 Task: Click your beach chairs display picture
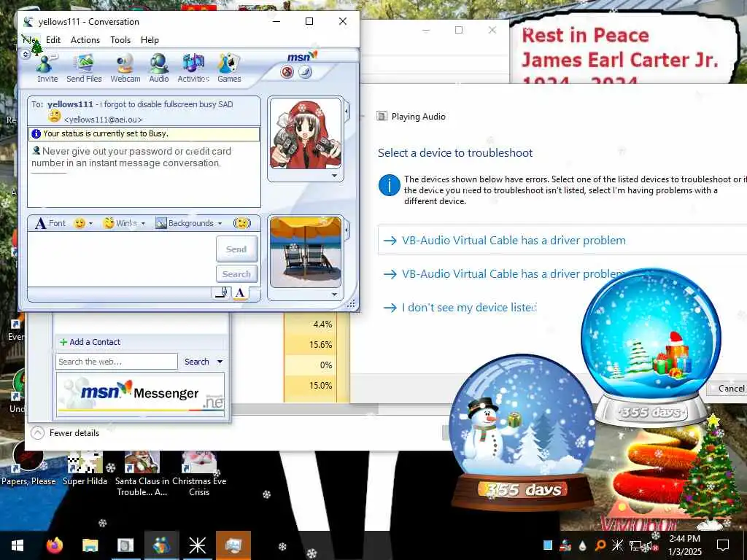click(306, 252)
